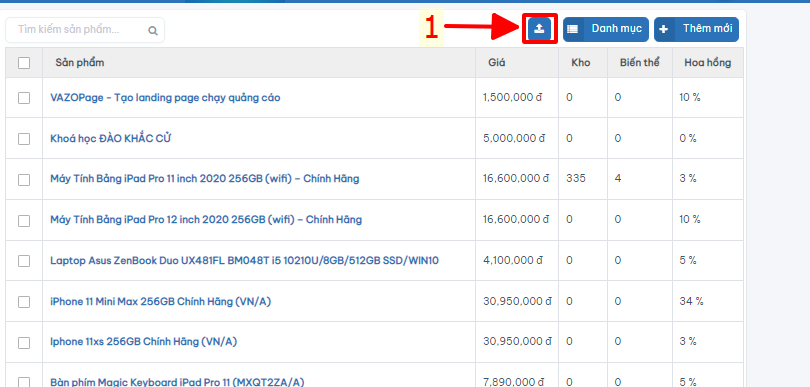
Task: Click the Hoa hồng column header
Action: pyautogui.click(x=708, y=63)
